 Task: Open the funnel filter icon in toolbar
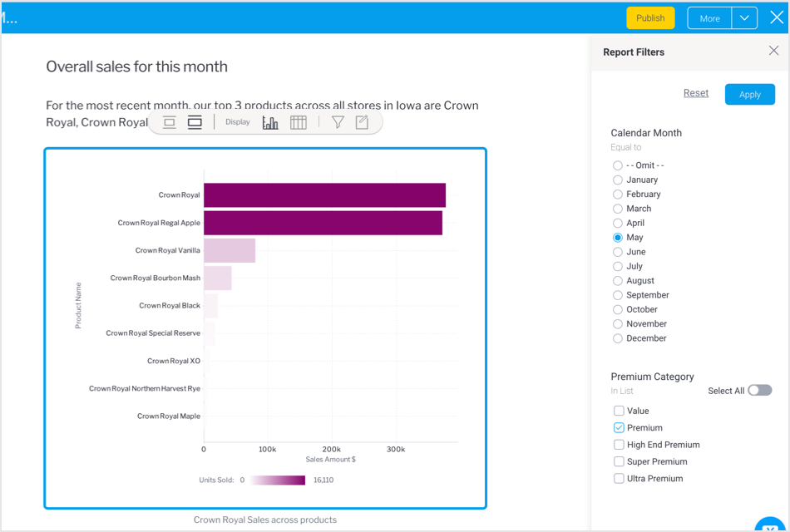pos(338,122)
